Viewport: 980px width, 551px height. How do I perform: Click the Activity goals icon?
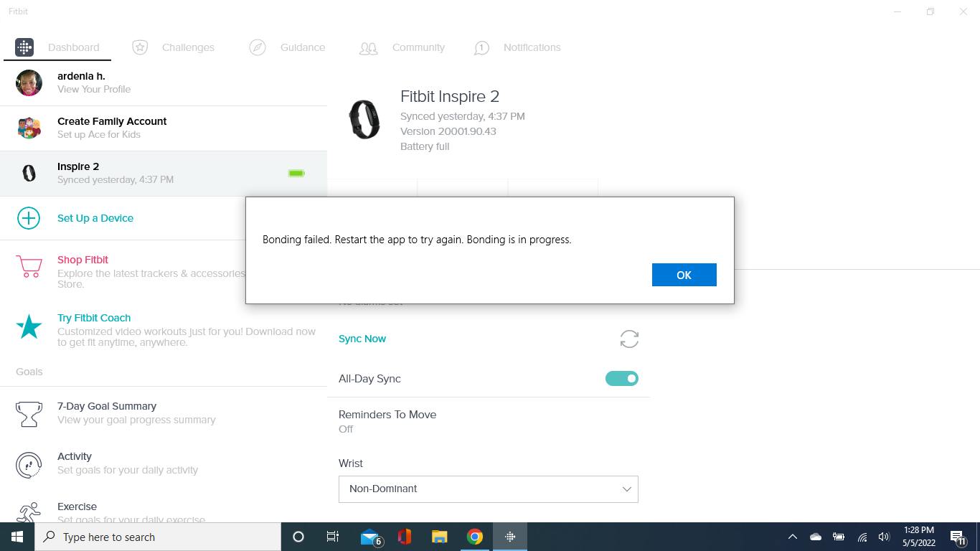(x=29, y=465)
